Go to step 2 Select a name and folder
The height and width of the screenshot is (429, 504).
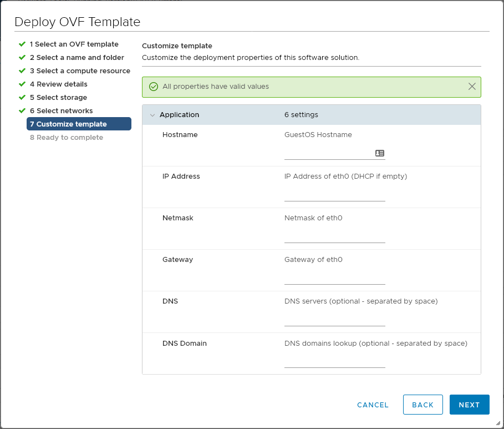[x=77, y=58]
